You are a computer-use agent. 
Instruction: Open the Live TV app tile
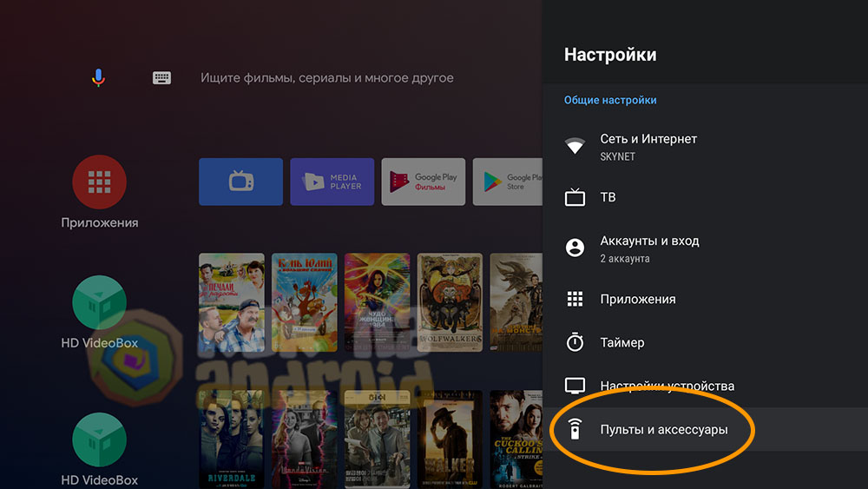(240, 182)
